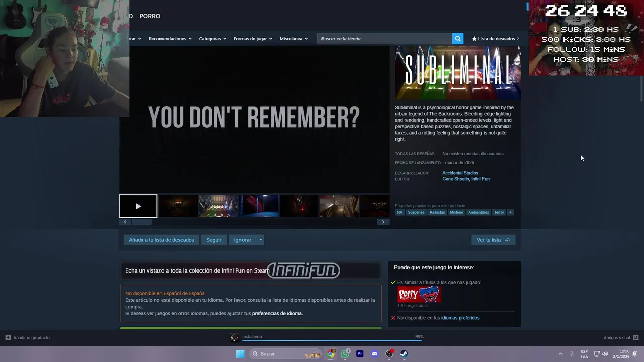Select the dark corridor screenshot thumbnail
Screen dimensions: 644x362
coord(179,206)
